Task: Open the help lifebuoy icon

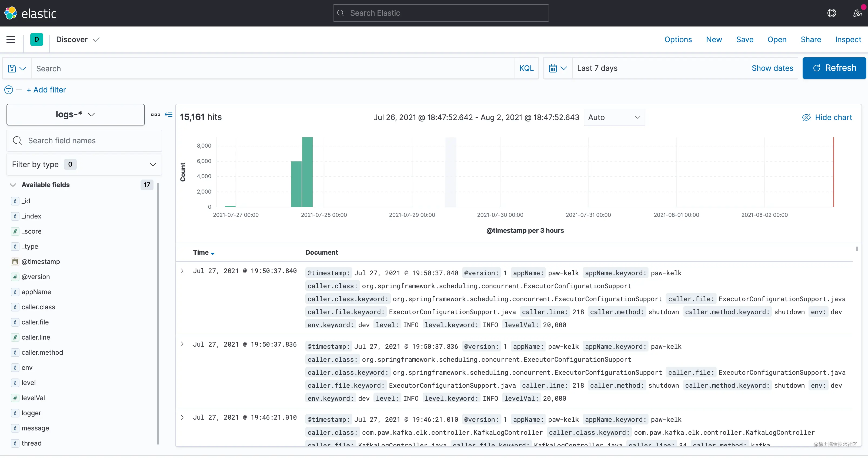Action: (832, 13)
